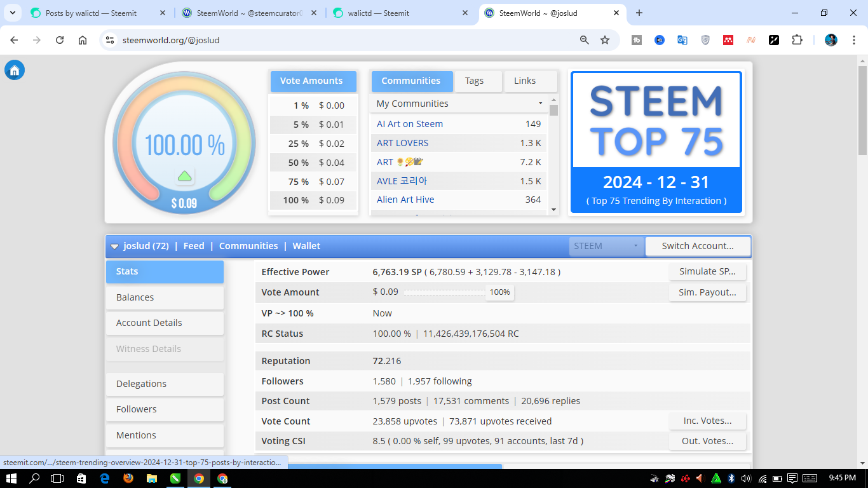Open the browser home page icon
868x488 pixels.
pyautogui.click(x=83, y=40)
